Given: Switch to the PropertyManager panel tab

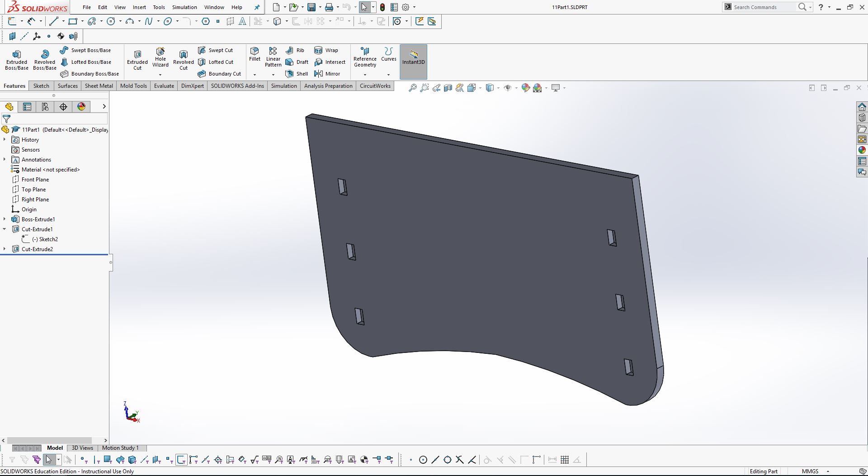Looking at the screenshot, I should (27, 107).
